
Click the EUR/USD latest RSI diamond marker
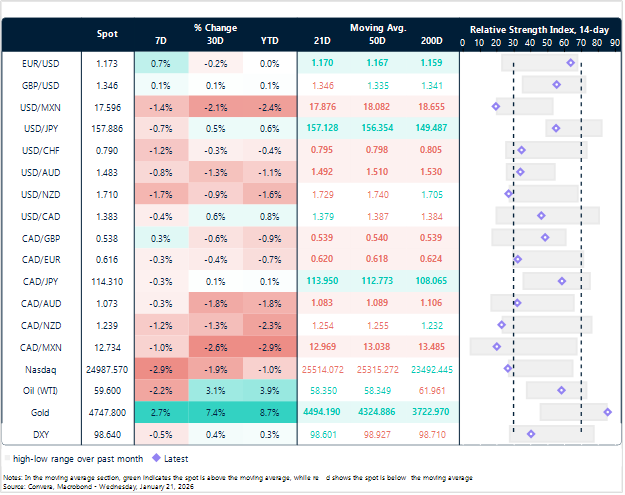(x=570, y=63)
